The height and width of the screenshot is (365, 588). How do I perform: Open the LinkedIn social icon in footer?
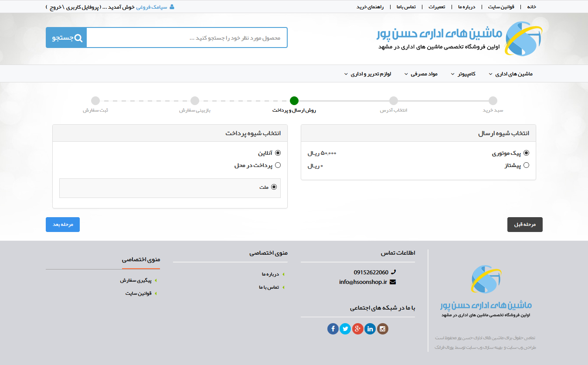(x=370, y=329)
